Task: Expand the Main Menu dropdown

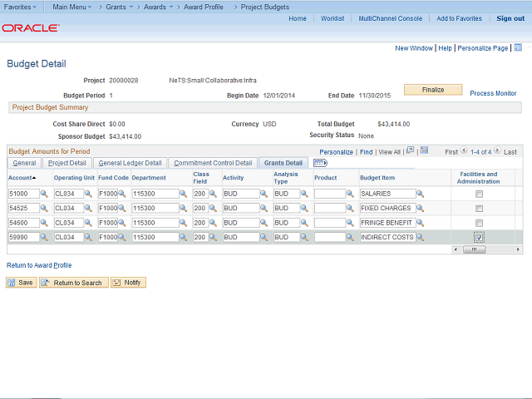Action: coord(72,7)
